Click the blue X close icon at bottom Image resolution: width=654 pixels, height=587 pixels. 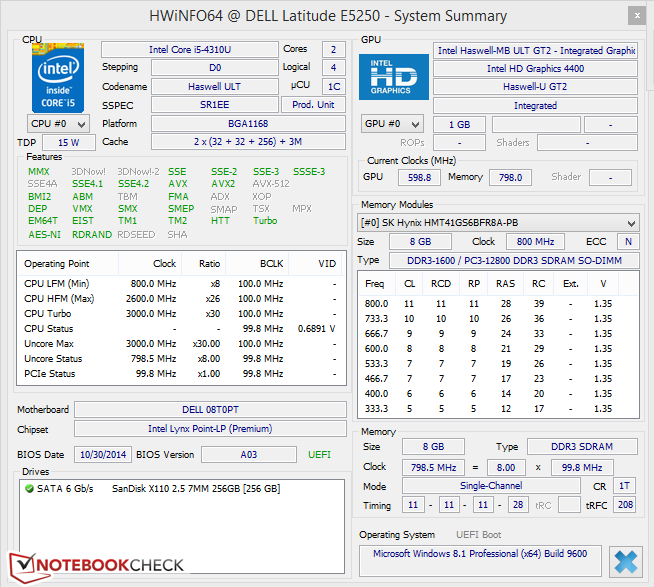point(625,562)
